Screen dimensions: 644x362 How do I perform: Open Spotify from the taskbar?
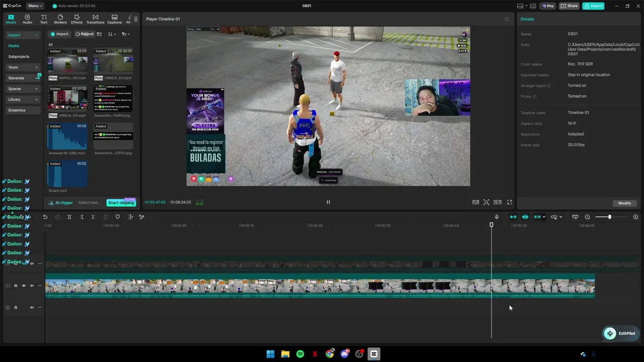click(300, 354)
